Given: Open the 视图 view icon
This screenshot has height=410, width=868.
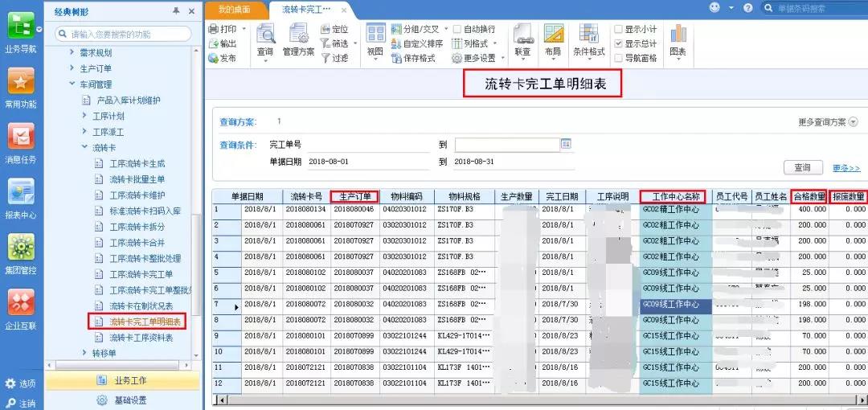Looking at the screenshot, I should [x=375, y=42].
